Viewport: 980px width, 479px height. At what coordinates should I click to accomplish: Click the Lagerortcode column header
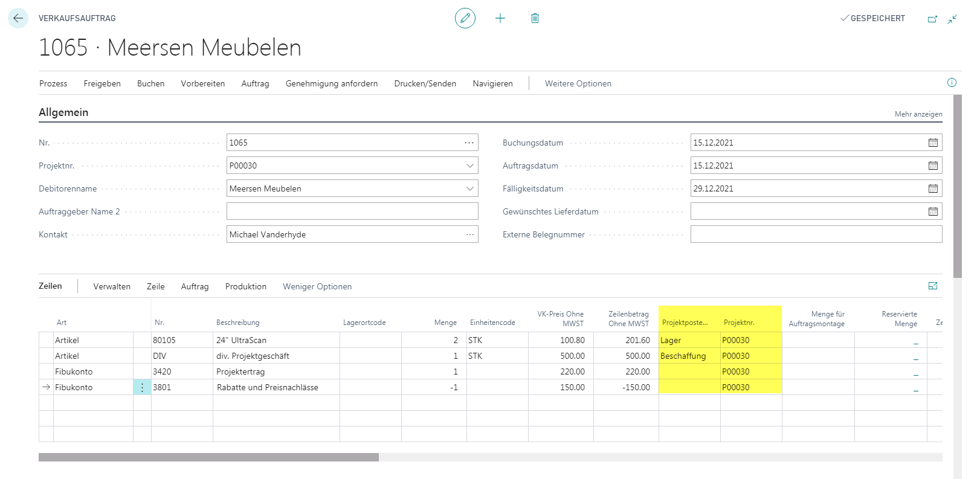364,323
